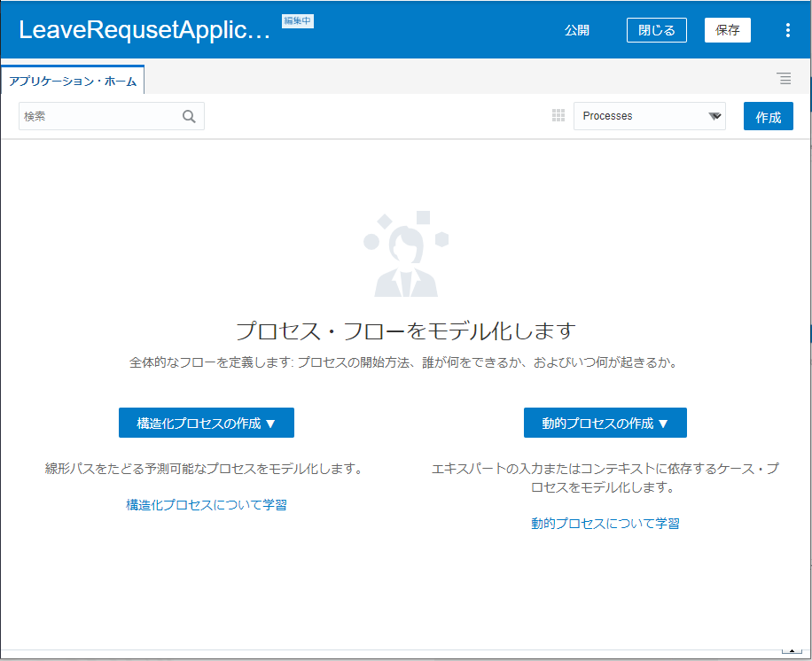The height and width of the screenshot is (661, 812).
Task: Open the Processes filter dropdown
Action: (649, 116)
